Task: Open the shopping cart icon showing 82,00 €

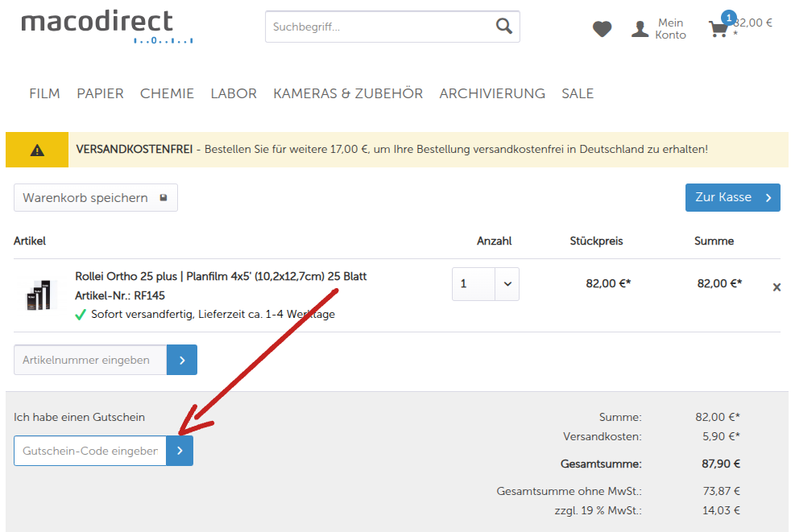Action: click(x=718, y=27)
